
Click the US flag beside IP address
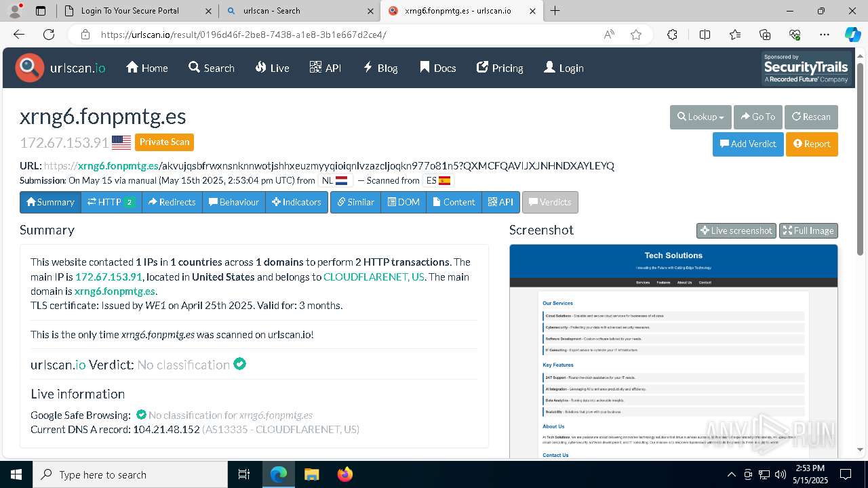[121, 142]
